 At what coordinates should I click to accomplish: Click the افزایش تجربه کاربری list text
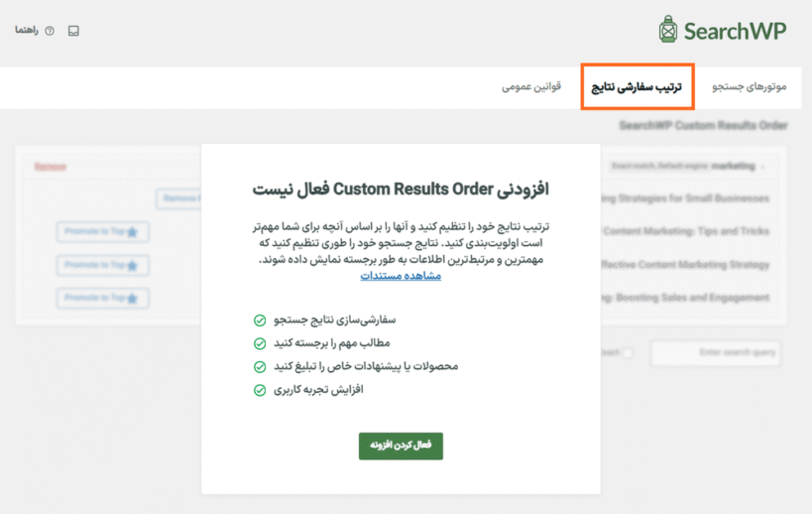coord(318,390)
